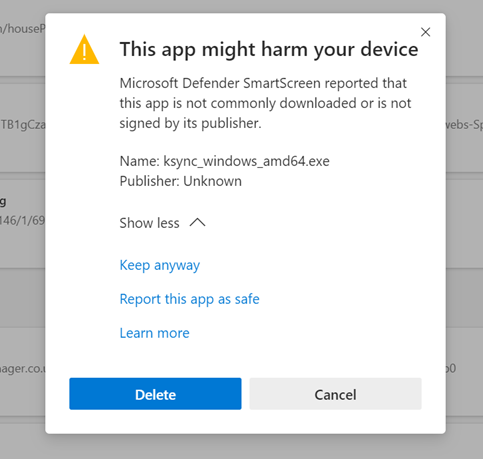
Task: Click the 'This app might harm your device' heading
Action: pos(269,49)
